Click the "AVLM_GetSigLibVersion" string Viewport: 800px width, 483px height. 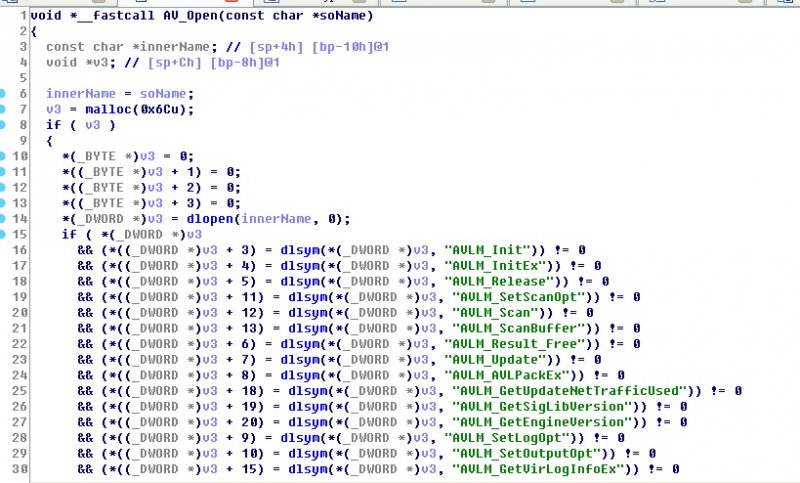pos(542,406)
